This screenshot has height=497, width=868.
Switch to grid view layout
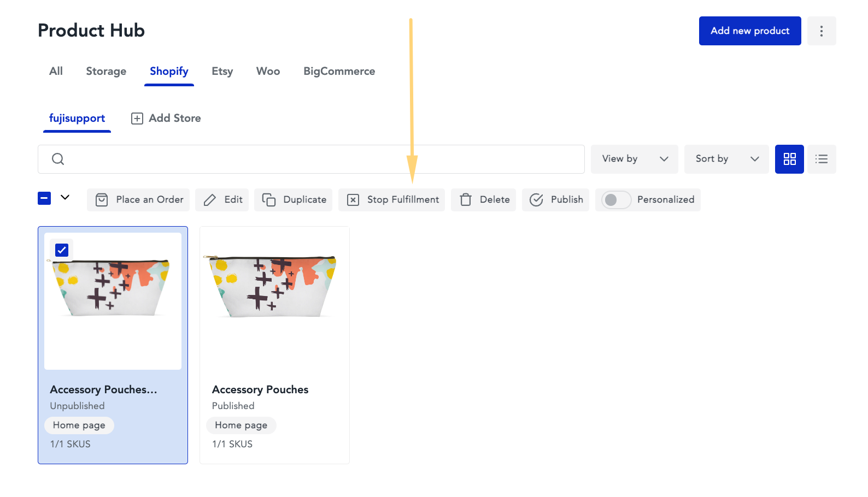[x=789, y=159]
